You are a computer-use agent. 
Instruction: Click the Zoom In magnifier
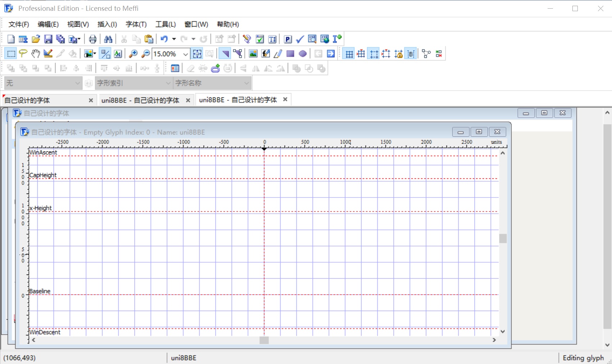click(x=133, y=54)
